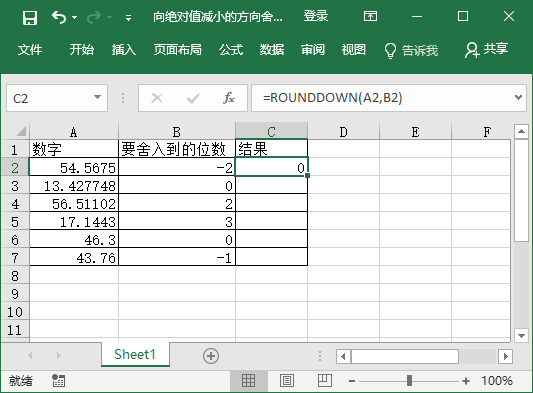This screenshot has height=393, width=533.
Task: Click the fill handle of cell C2
Action: 307,175
